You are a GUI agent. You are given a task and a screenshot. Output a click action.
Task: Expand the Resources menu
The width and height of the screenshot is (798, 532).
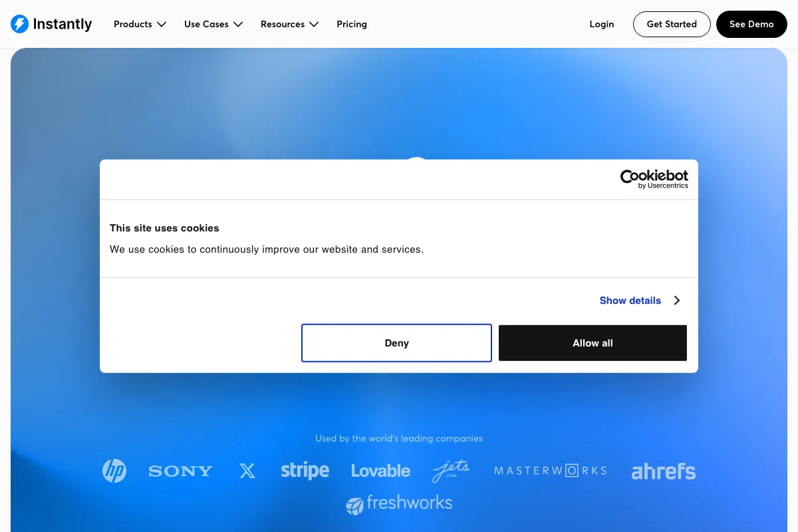click(289, 24)
